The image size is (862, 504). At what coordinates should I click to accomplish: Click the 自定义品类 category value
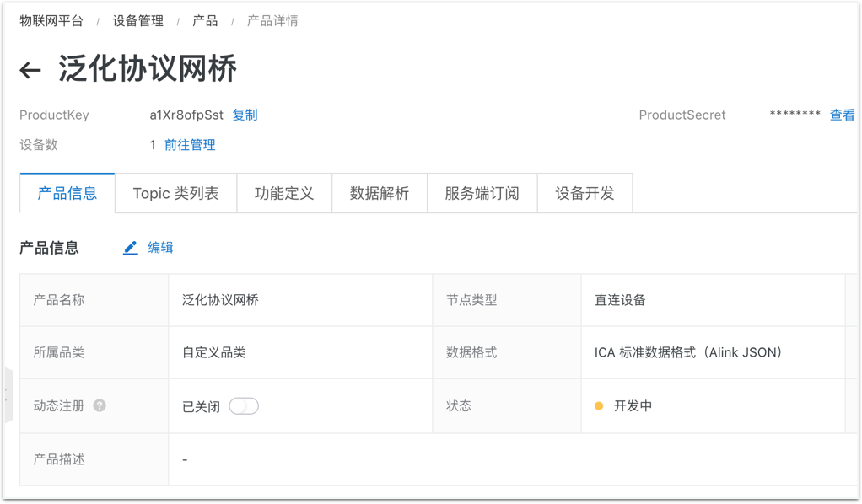(214, 352)
